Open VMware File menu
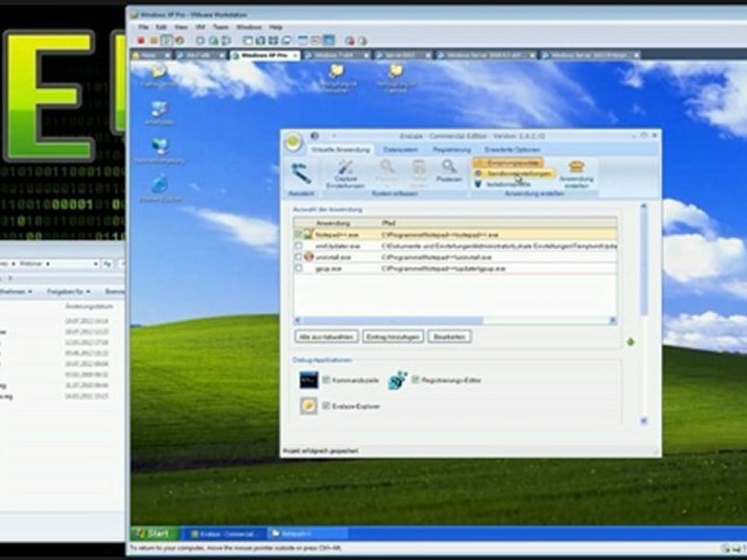The width and height of the screenshot is (747, 560). point(143,27)
